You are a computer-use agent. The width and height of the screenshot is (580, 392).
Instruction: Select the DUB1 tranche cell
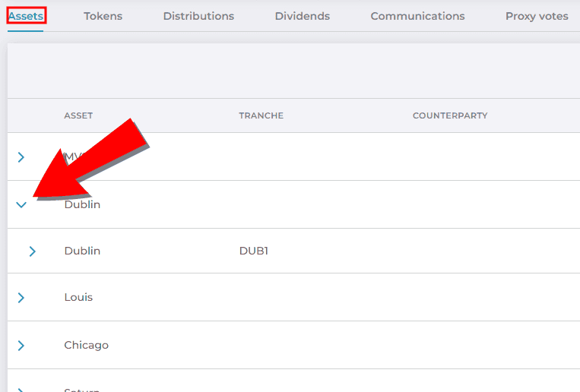point(254,251)
